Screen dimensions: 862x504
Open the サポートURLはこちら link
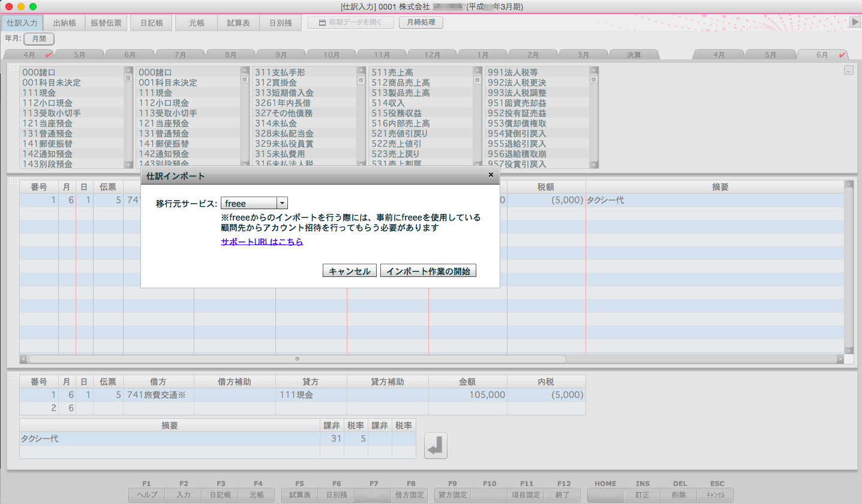(262, 242)
